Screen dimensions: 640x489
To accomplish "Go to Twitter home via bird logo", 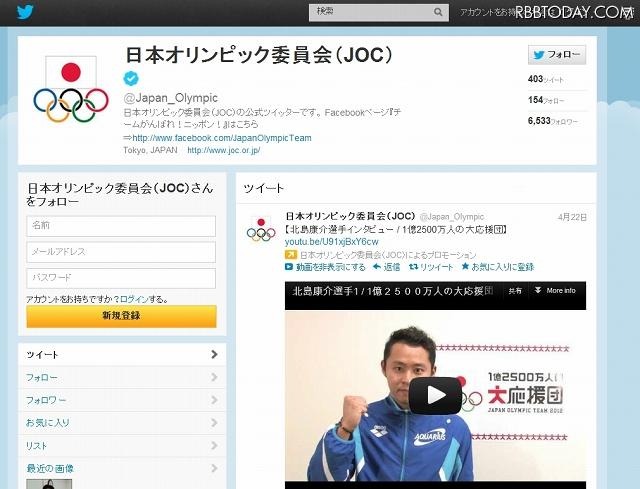I will point(25,12).
